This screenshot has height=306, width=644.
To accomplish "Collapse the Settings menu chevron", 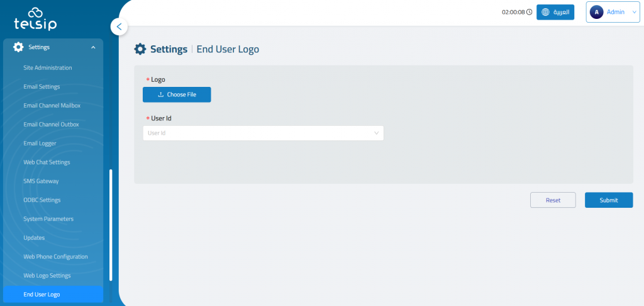I will click(x=93, y=47).
